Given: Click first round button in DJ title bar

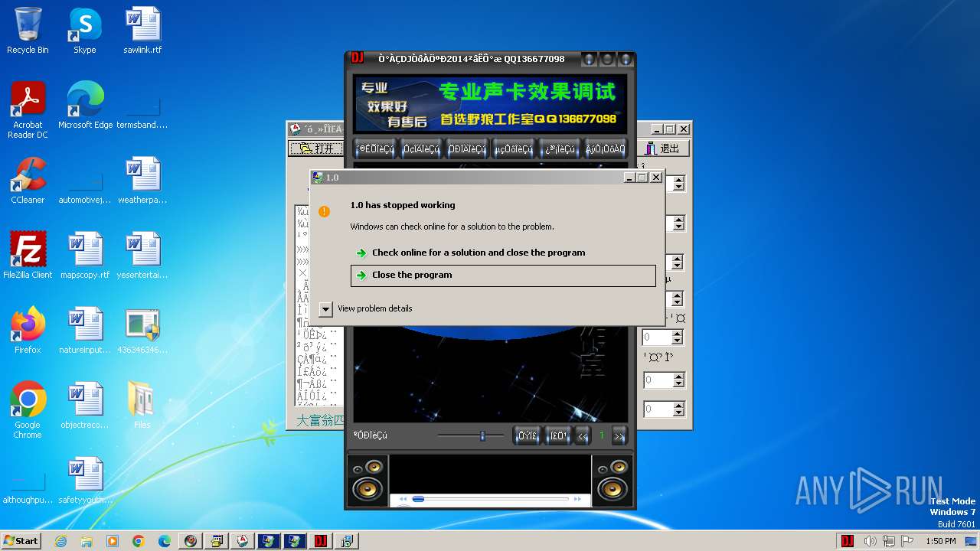Looking at the screenshot, I should (x=590, y=59).
